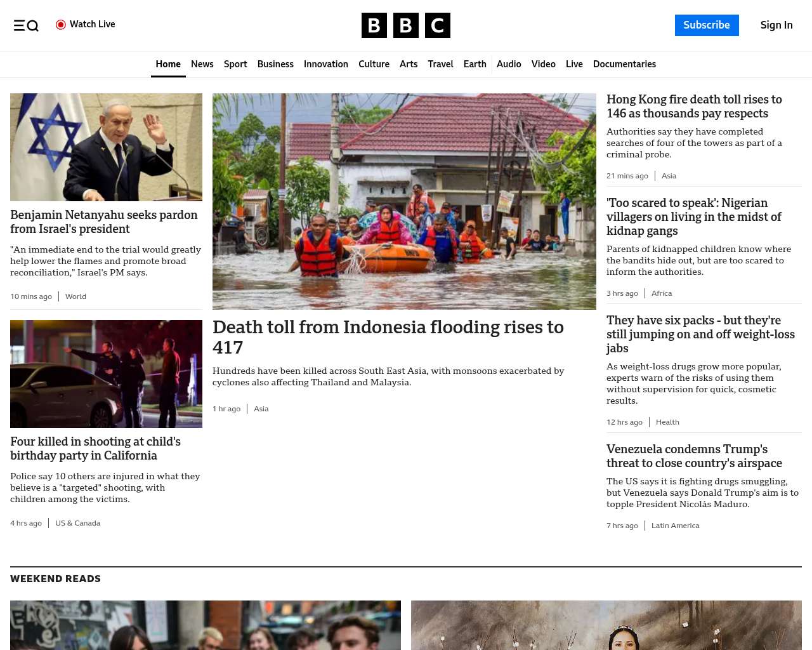
Task: Open the Netanyahu pardon article thumbnail
Action: (106, 147)
